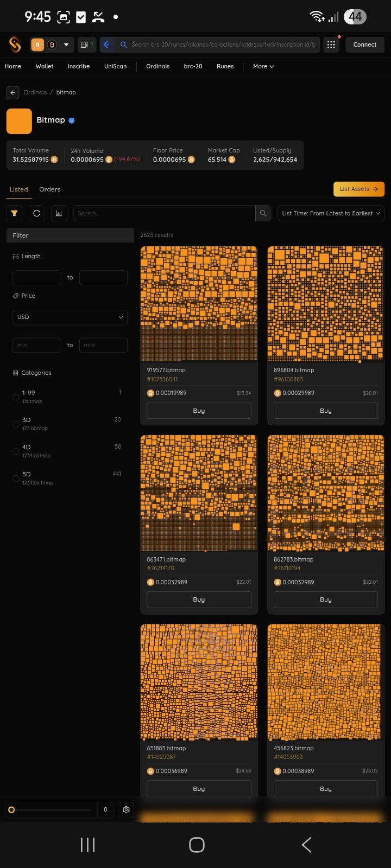
Task: Open the Runes menu item
Action: pyautogui.click(x=225, y=66)
